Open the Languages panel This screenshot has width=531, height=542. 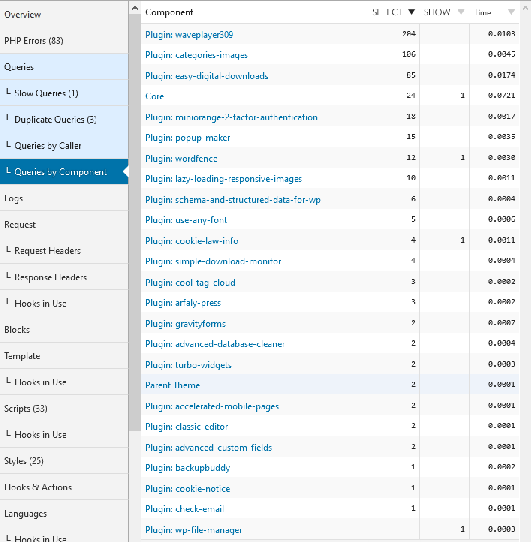[x=64, y=513]
